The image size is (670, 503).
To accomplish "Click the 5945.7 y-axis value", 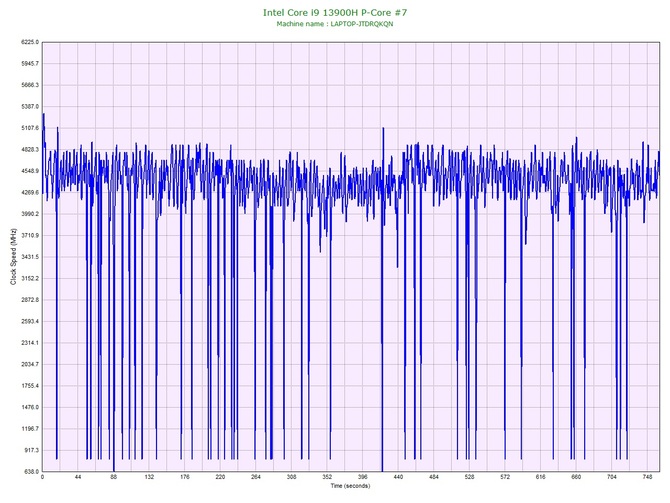I will 30,64.
